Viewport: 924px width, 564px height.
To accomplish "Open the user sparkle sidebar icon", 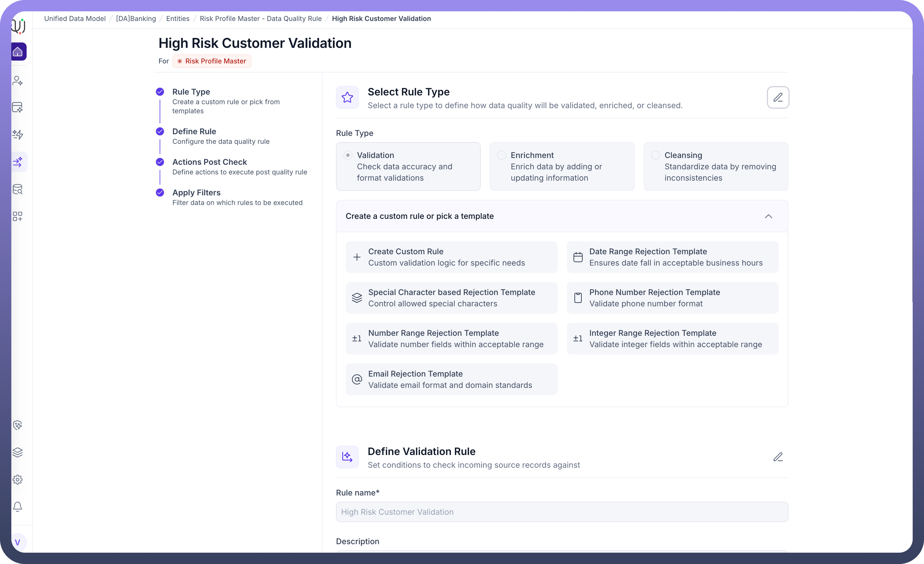I will tap(18, 81).
